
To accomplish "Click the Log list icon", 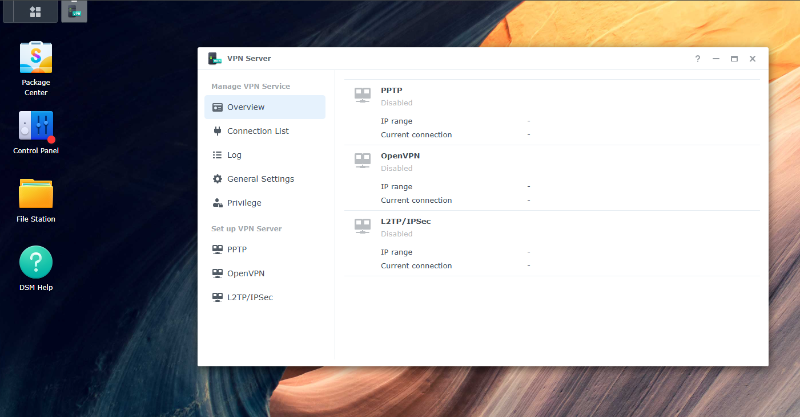I will 217,155.
